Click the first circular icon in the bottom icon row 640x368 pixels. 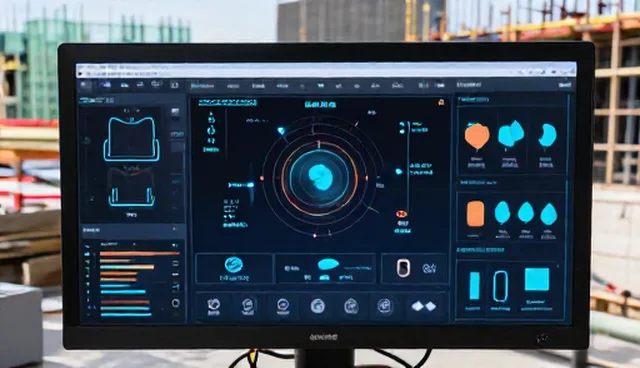[x=213, y=305]
